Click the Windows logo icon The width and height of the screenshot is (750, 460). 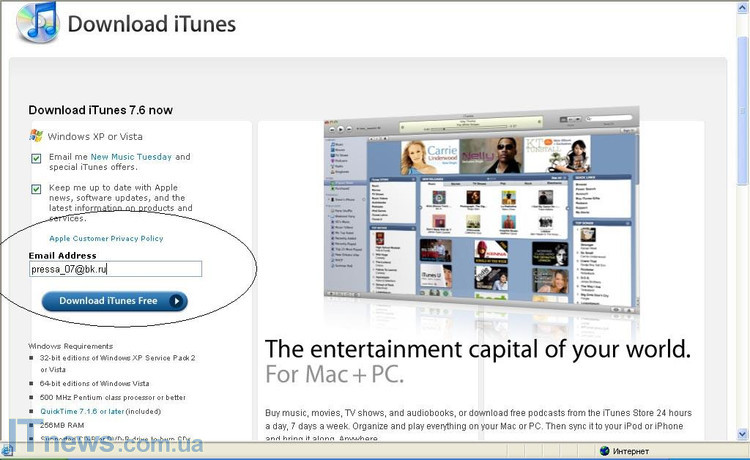click(x=36, y=135)
